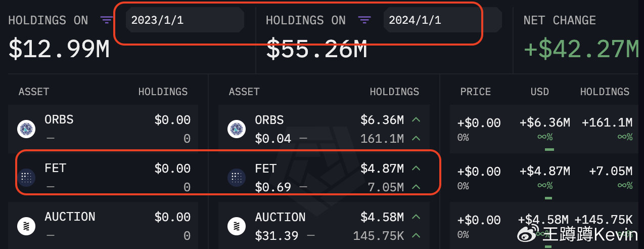
Task: Click green bar under +$6.36M USD change
Action: point(549,149)
